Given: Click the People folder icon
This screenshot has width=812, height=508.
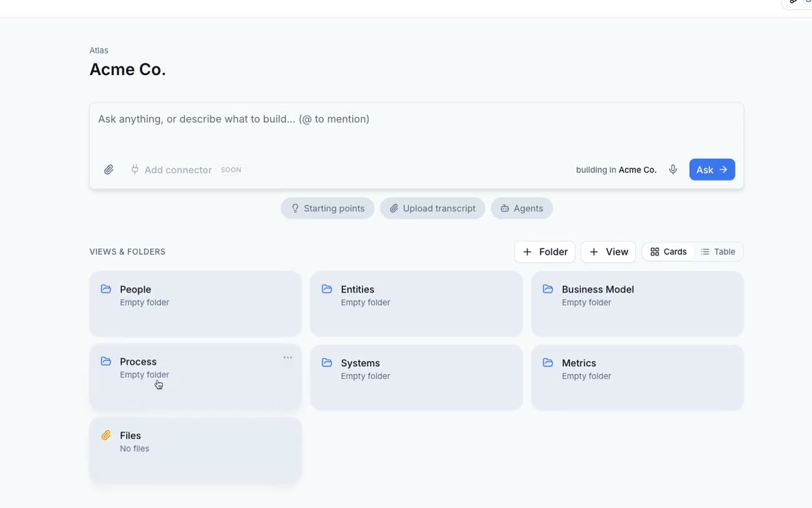Looking at the screenshot, I should 106,289.
